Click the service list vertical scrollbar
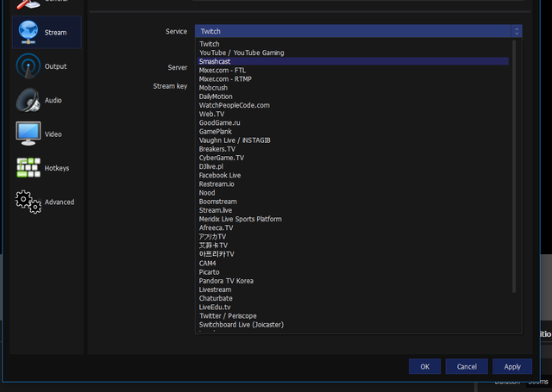Viewport: 552px width, 392px height. [x=514, y=166]
